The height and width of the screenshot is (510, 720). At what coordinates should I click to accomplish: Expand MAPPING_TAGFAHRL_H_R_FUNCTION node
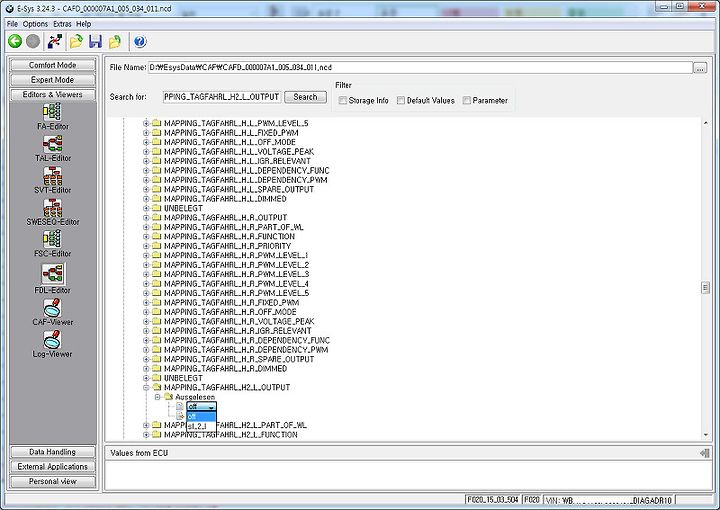pyautogui.click(x=146, y=236)
